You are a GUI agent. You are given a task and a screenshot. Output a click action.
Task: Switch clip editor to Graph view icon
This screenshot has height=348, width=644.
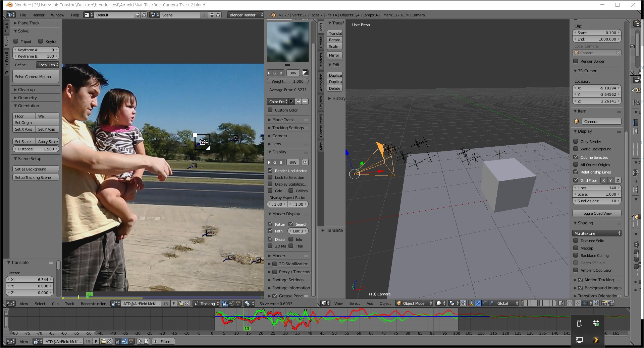point(232,303)
